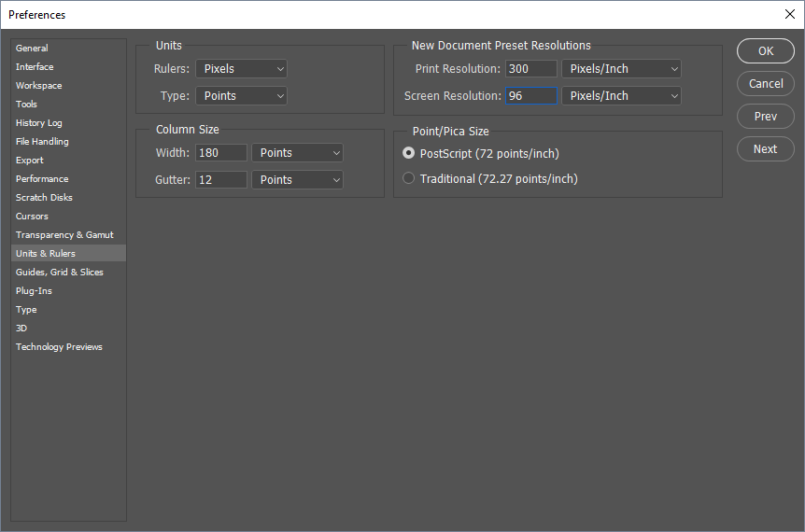Open the Print Resolution units dropdown

click(x=621, y=69)
